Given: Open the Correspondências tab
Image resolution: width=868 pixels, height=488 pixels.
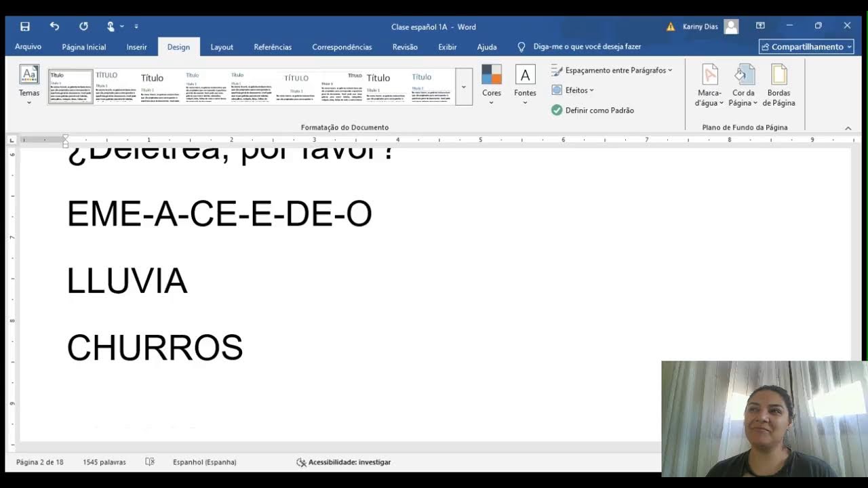Looking at the screenshot, I should pyautogui.click(x=342, y=47).
